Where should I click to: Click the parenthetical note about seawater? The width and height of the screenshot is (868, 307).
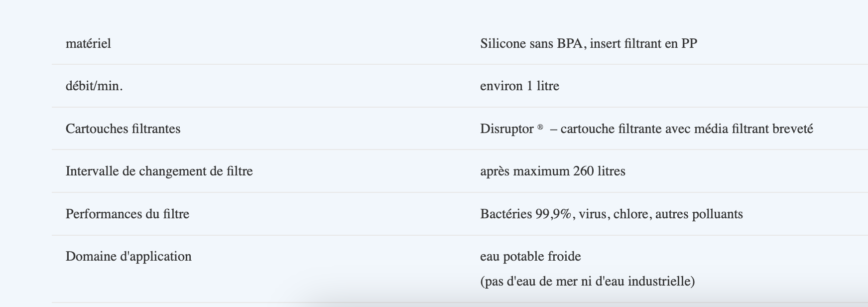tap(587, 282)
